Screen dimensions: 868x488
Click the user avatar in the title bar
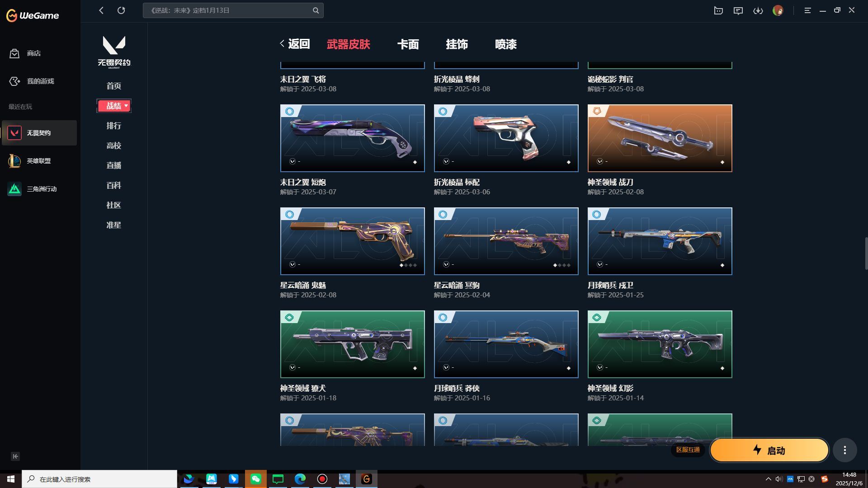[778, 10]
